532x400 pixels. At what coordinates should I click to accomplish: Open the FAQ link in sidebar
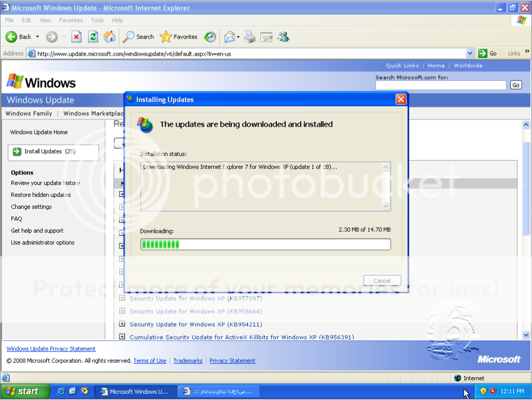(16, 219)
